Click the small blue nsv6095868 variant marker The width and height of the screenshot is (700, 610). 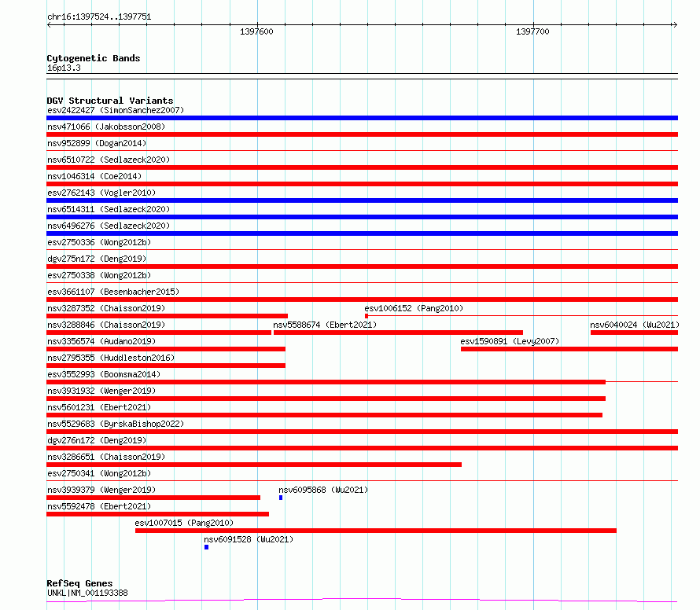[x=281, y=498]
